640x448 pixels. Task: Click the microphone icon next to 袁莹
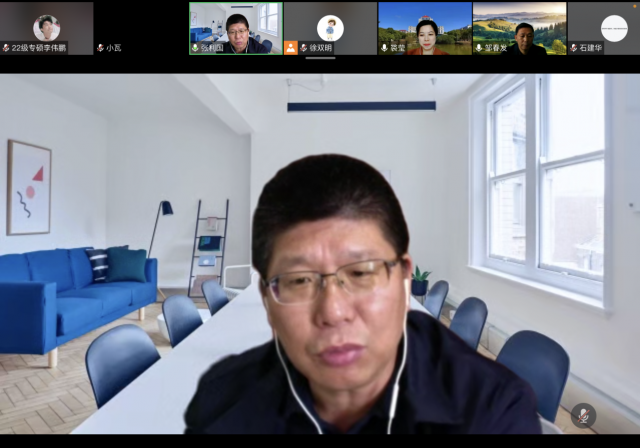(x=384, y=47)
